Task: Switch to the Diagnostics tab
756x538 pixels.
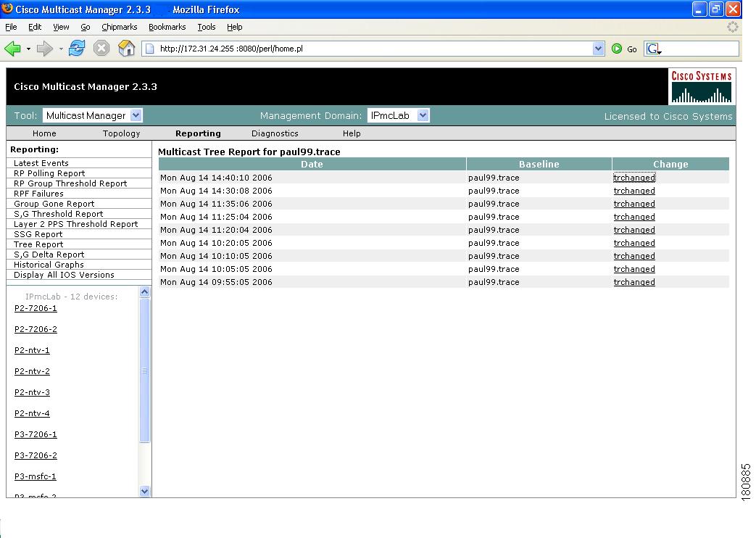Action: point(275,133)
